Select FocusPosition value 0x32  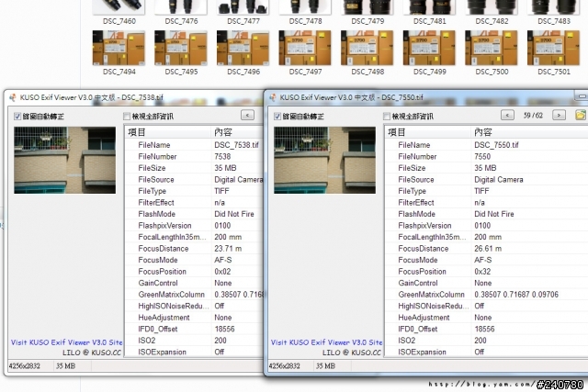click(482, 272)
